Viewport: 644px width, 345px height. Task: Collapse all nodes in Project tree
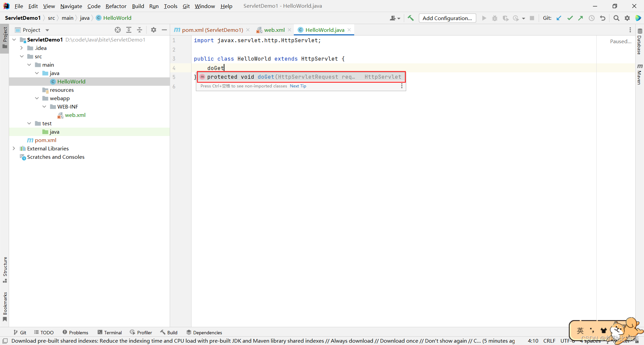(x=140, y=30)
